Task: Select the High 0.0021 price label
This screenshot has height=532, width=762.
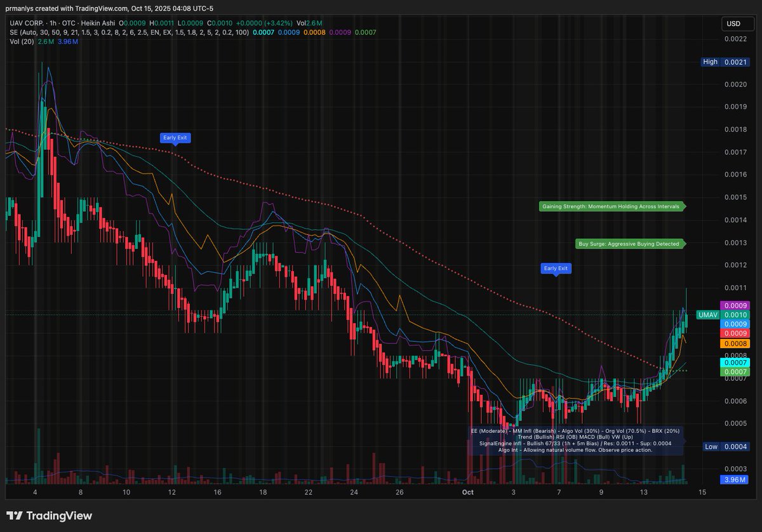Action: tap(726, 62)
